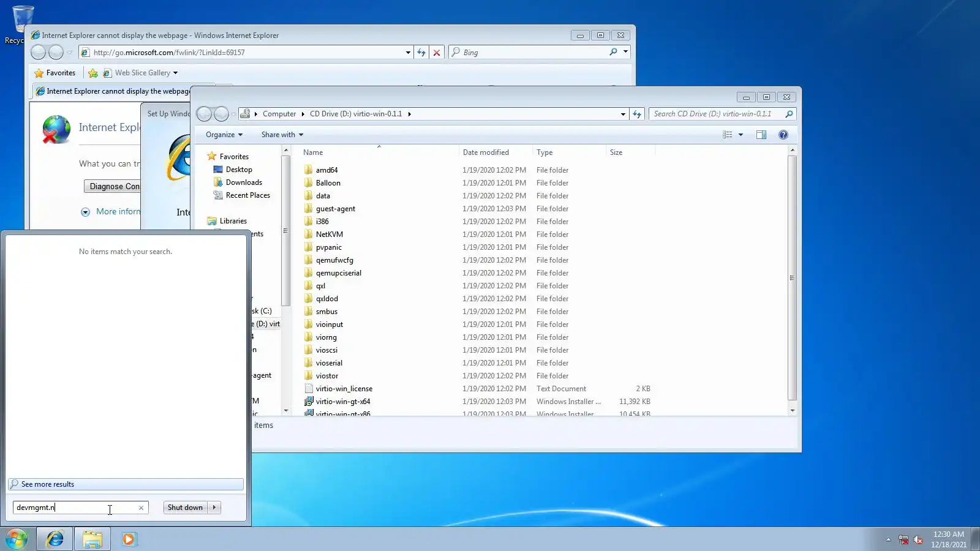The width and height of the screenshot is (980, 551).
Task: Open the recent pages dropdown in Explorer
Action: point(233,114)
